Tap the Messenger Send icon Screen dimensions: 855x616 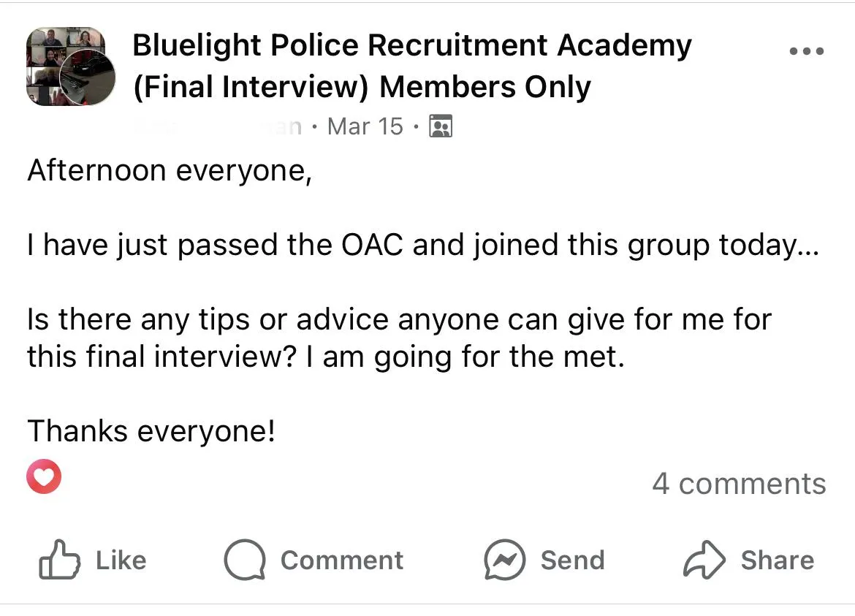(x=505, y=559)
